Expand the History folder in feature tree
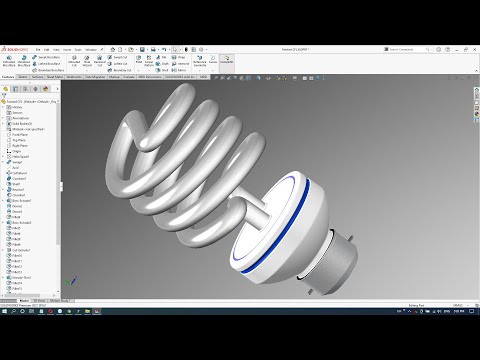Screen dimensions: 480x360 pyautogui.click(x=3, y=107)
